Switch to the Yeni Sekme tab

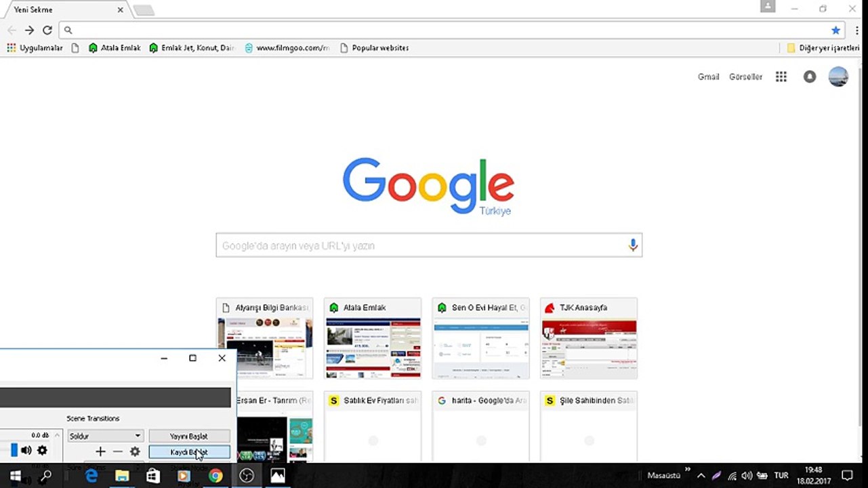[x=64, y=10]
